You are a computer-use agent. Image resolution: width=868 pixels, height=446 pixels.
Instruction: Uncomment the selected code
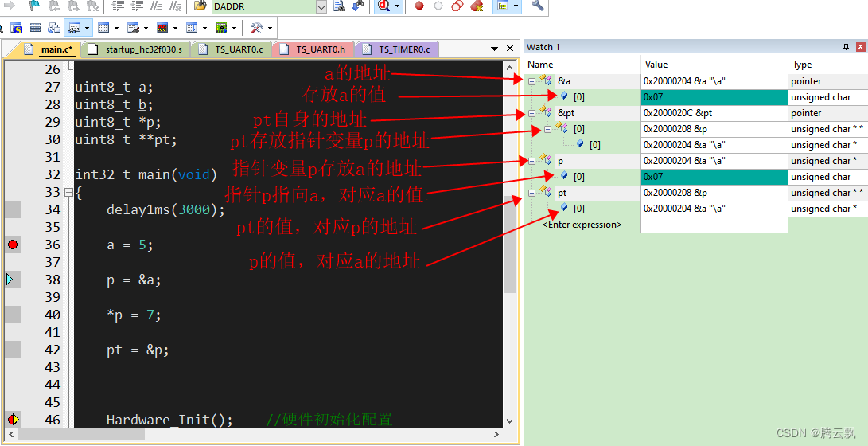pyautogui.click(x=176, y=6)
